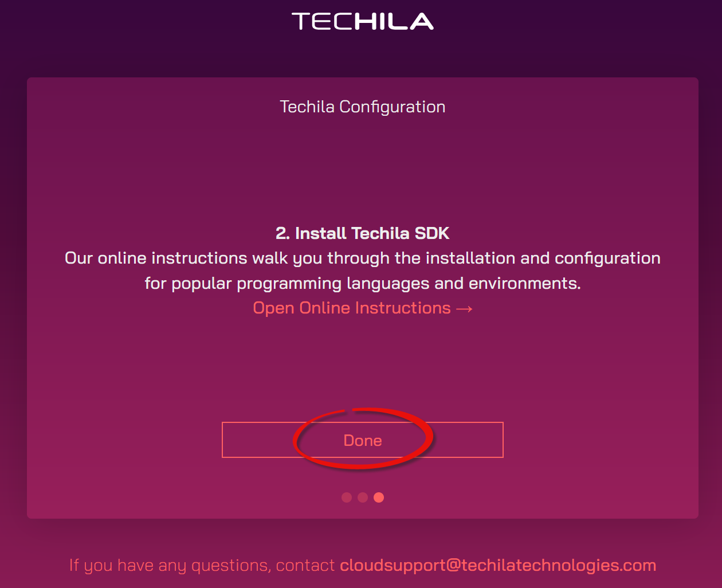722x588 pixels.
Task: Contact support via the email address
Action: point(497,565)
